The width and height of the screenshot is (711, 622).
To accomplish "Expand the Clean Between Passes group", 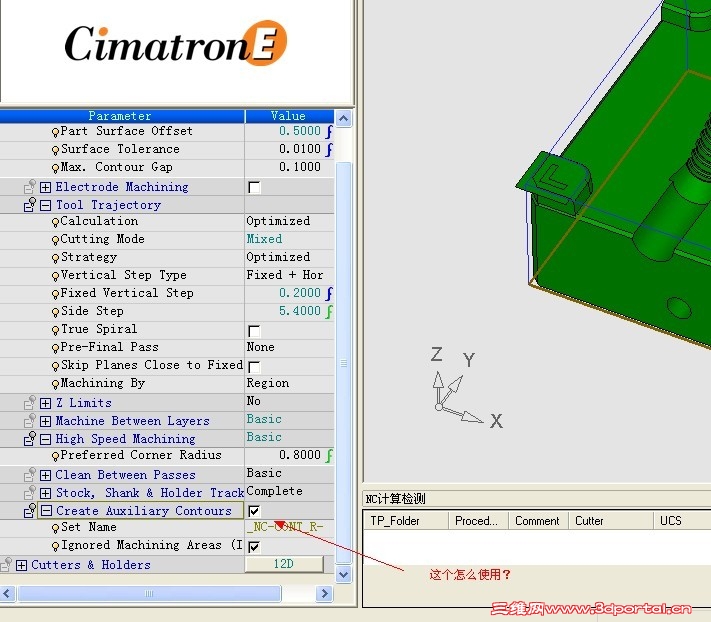I will tap(45, 475).
